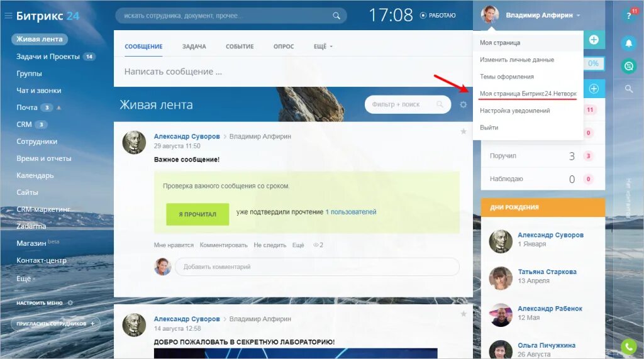Open the green chat messenger icon
This screenshot has width=644, height=359.
pyautogui.click(x=628, y=66)
